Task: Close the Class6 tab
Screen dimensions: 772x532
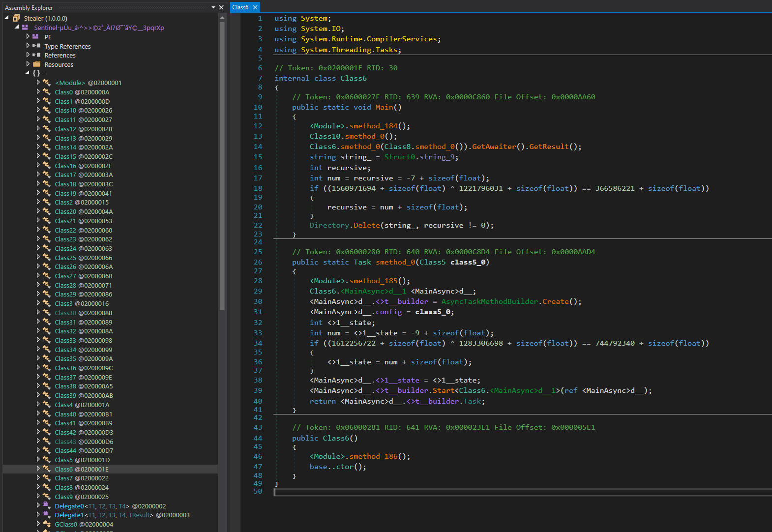Action: [x=255, y=7]
